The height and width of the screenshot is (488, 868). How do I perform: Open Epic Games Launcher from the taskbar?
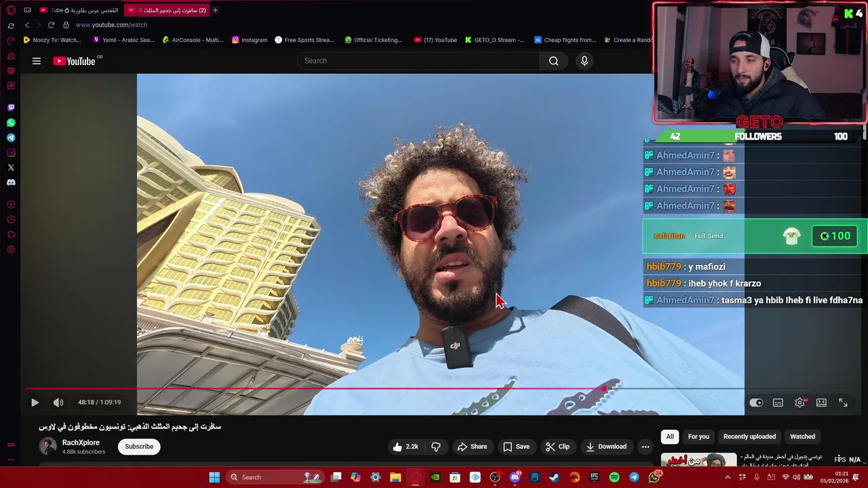tap(595, 477)
